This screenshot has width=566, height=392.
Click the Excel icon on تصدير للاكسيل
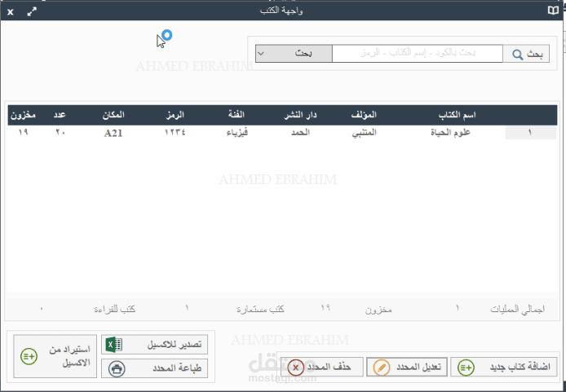tap(113, 345)
